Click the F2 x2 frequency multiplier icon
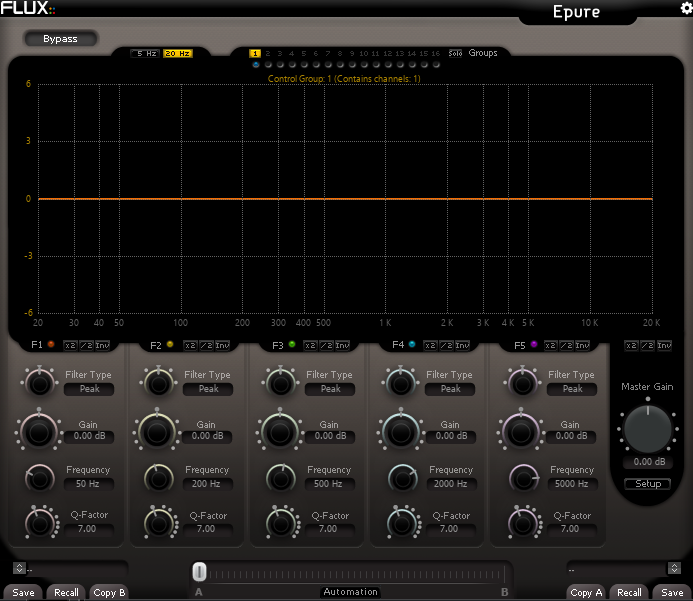693x601 pixels. (190, 345)
